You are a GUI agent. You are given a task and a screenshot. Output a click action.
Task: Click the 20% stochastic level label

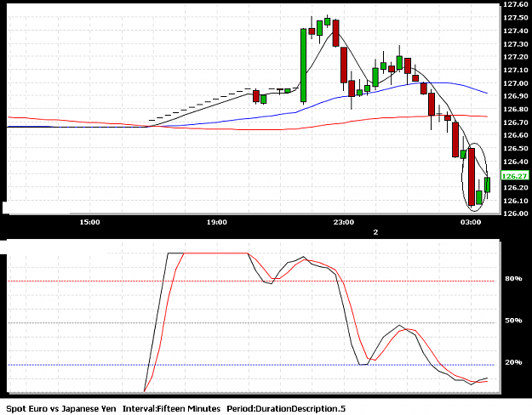click(513, 362)
